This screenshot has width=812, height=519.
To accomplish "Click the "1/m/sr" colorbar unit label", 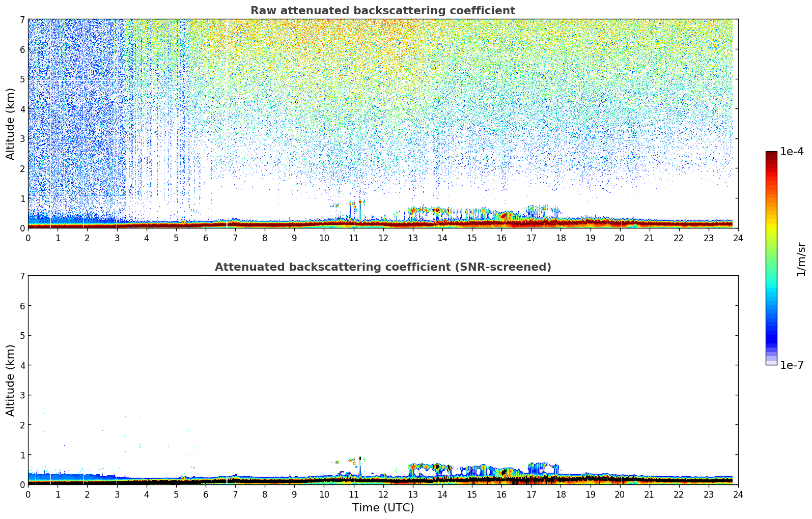I will point(801,259).
